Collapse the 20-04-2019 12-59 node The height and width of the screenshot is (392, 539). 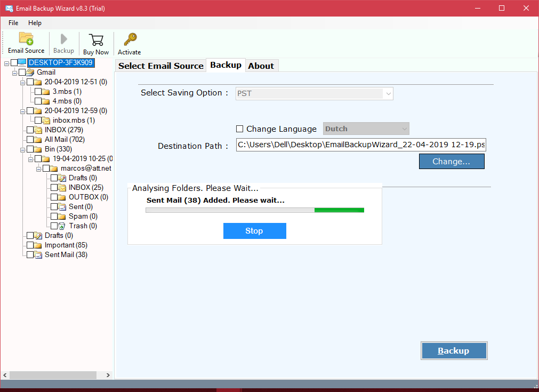[x=23, y=112]
